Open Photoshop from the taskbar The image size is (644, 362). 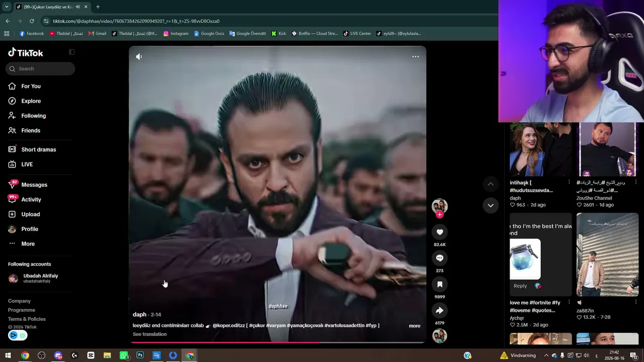[140, 355]
